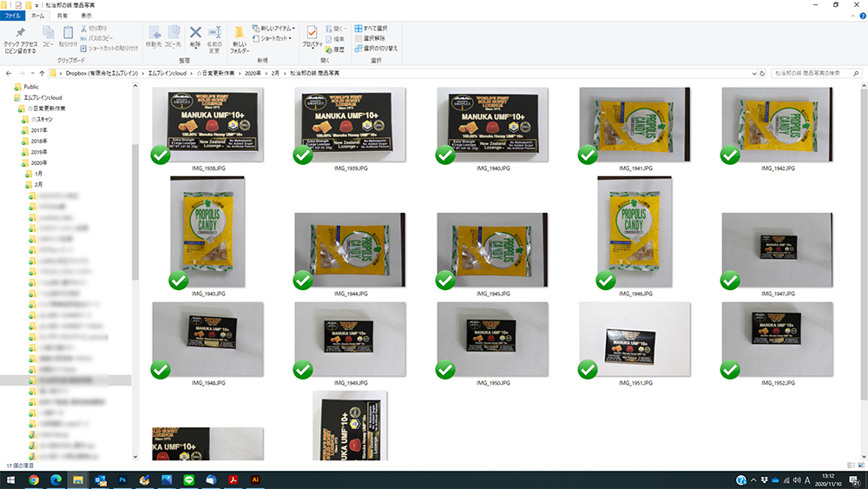Open Photoshop from the taskbar

click(122, 480)
